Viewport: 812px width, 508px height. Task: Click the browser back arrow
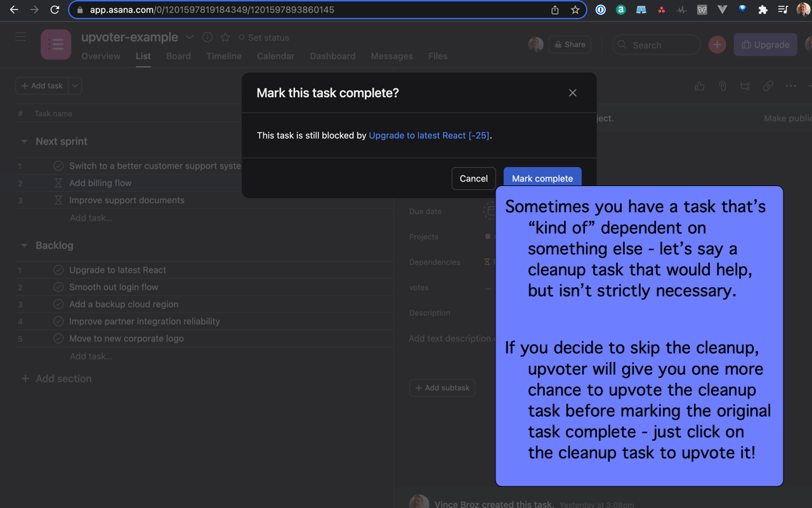click(x=14, y=10)
